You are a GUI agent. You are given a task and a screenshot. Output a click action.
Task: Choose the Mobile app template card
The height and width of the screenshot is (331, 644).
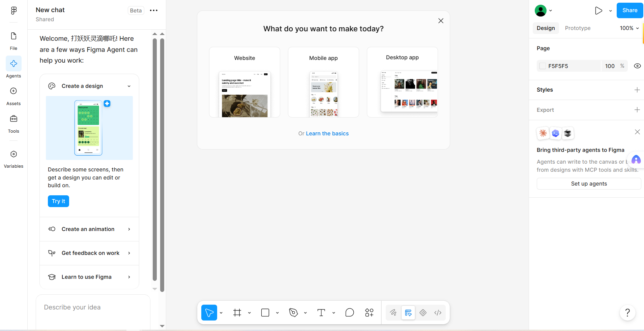(323, 82)
